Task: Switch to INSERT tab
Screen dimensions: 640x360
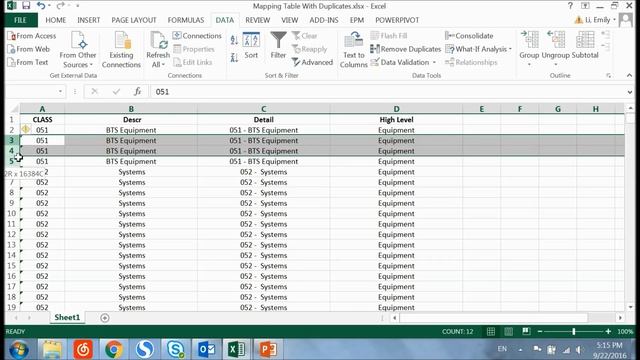Action: coord(89,20)
